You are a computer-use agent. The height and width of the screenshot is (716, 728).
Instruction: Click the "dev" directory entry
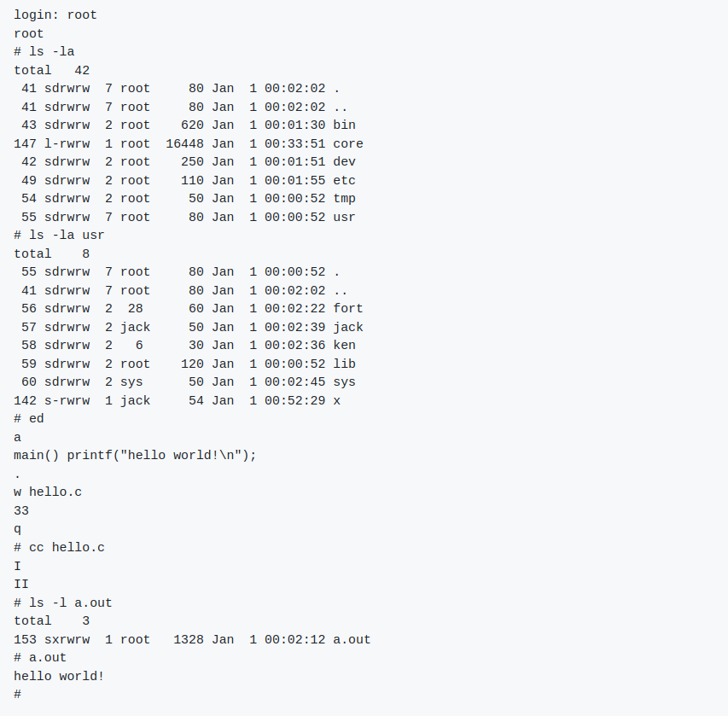click(x=344, y=162)
